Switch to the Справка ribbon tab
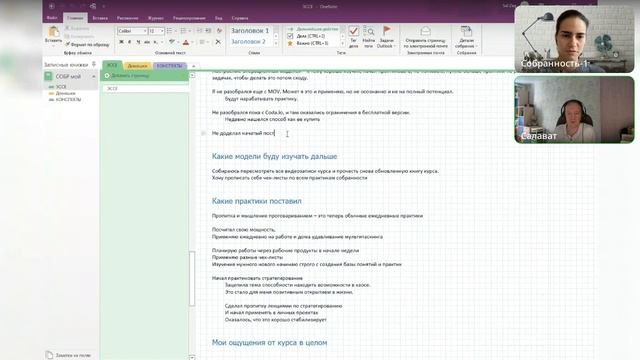This screenshot has width=640, height=360. [240, 18]
